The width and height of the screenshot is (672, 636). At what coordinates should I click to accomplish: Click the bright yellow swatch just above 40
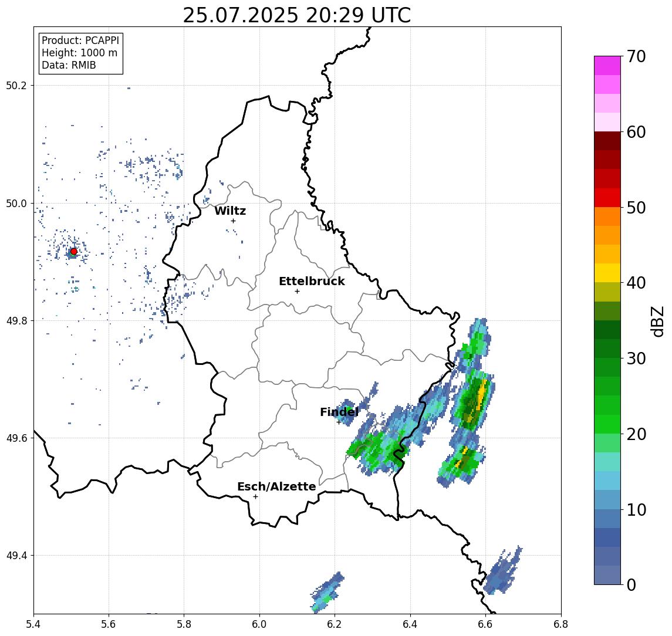[607, 273]
